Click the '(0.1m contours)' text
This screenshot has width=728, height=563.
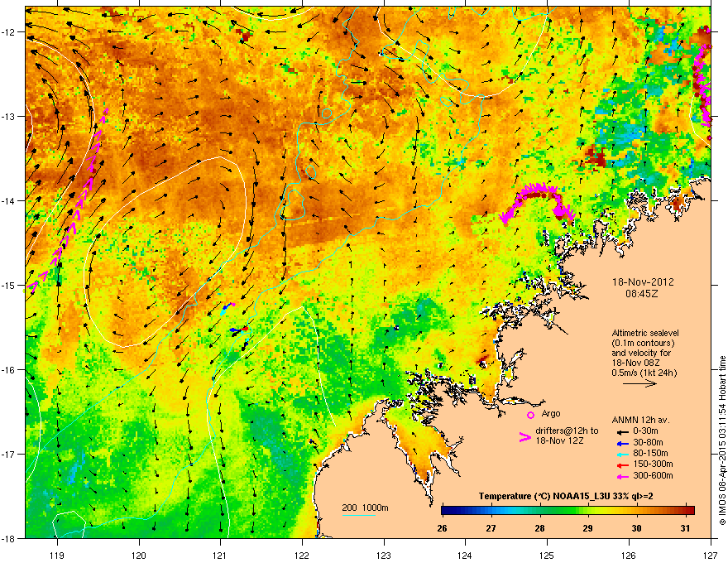click(x=643, y=344)
